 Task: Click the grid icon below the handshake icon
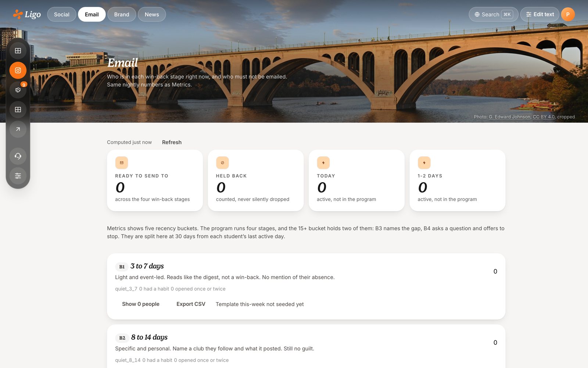(x=18, y=110)
